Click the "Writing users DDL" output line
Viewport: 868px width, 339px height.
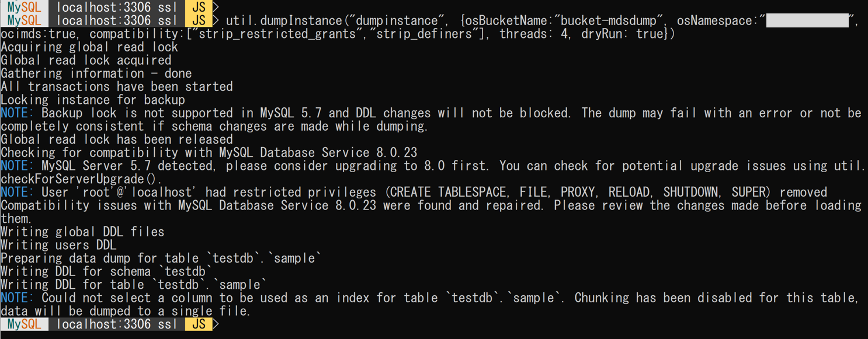point(58,245)
